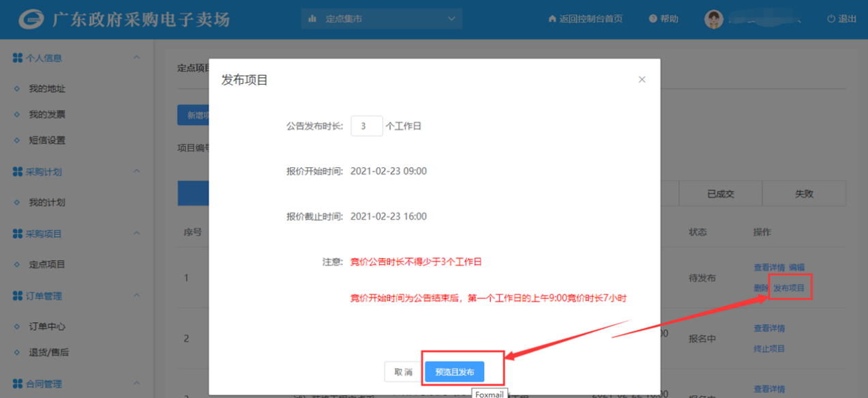Collapse the 采购项目 sidebar section

[x=136, y=233]
